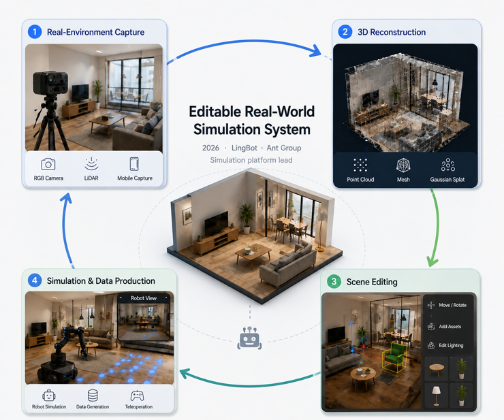This screenshot has width=504, height=420.
Task: Select the round table asset thumbnail
Action: (437, 369)
